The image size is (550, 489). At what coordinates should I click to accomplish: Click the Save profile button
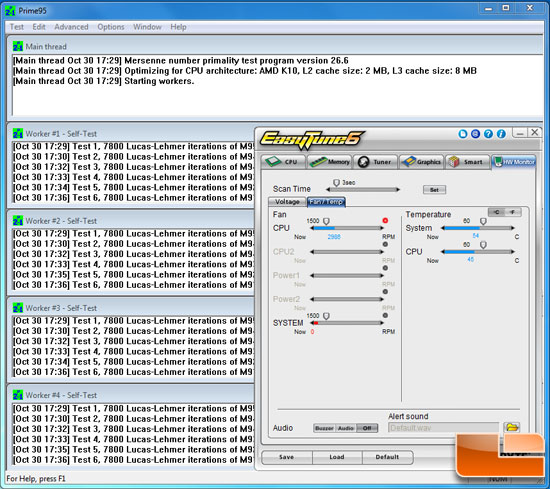[x=287, y=457]
